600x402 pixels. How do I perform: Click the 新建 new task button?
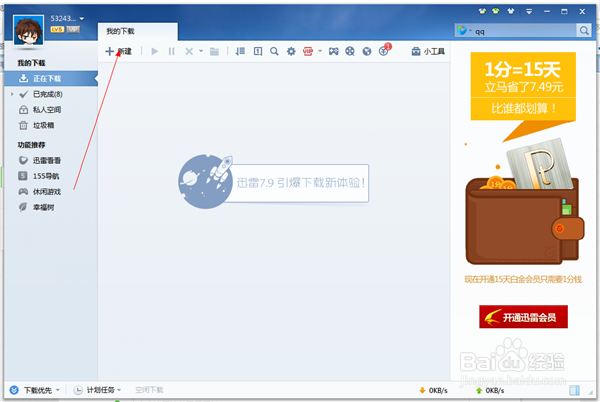pos(118,51)
